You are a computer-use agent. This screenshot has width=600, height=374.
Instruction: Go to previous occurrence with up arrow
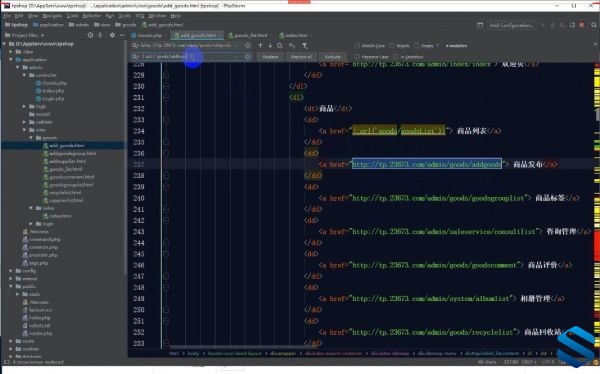260,46
